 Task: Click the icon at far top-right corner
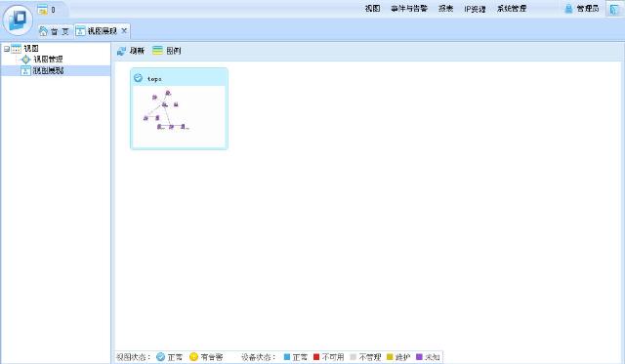[x=614, y=9]
